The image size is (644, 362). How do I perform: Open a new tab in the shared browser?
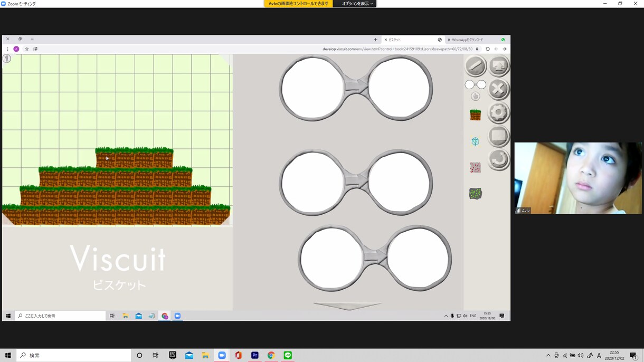(x=376, y=40)
